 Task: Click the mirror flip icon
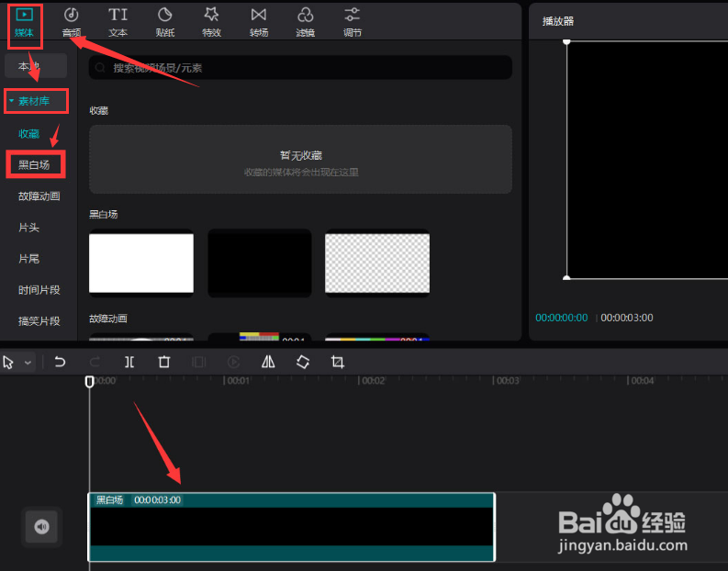pos(268,362)
